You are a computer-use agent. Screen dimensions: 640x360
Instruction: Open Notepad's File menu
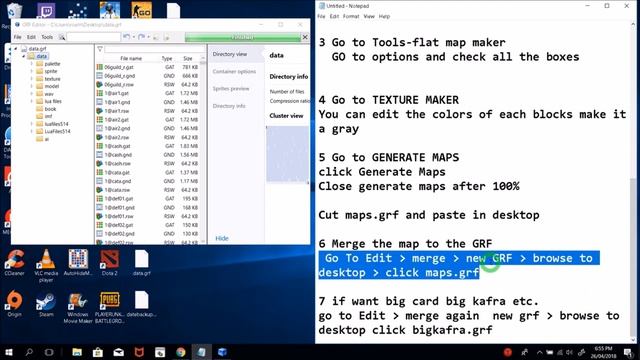click(x=321, y=16)
